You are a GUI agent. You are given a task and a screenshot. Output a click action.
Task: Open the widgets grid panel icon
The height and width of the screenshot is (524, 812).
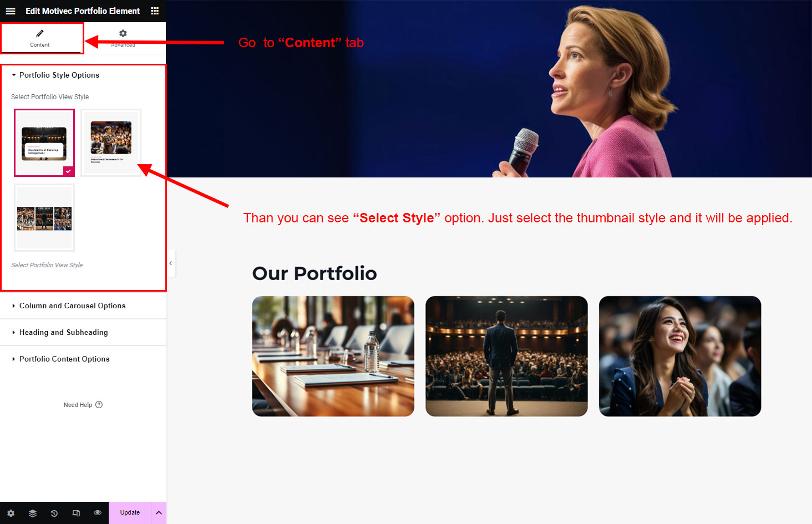155,11
